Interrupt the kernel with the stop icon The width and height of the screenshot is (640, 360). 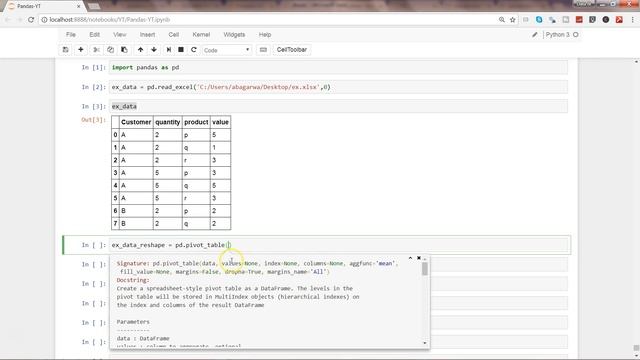tap(181, 50)
